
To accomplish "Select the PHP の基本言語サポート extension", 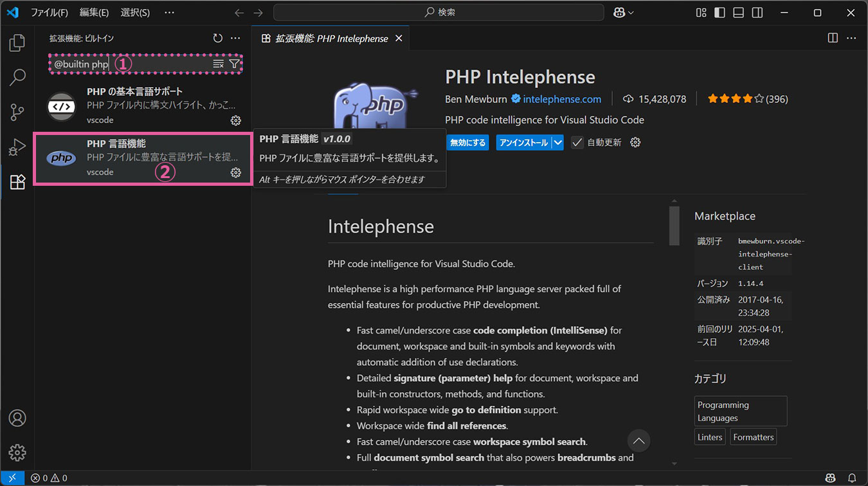I will [143, 106].
